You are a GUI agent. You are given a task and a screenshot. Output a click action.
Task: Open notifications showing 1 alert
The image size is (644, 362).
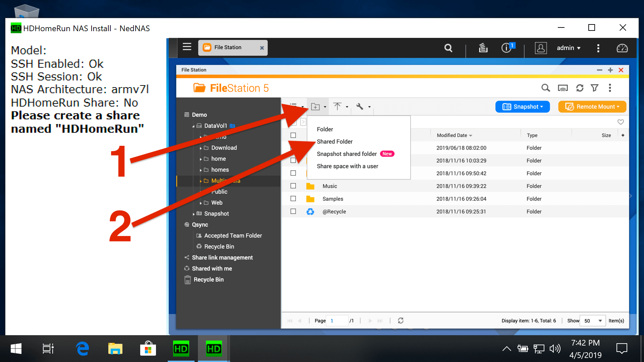(x=506, y=48)
